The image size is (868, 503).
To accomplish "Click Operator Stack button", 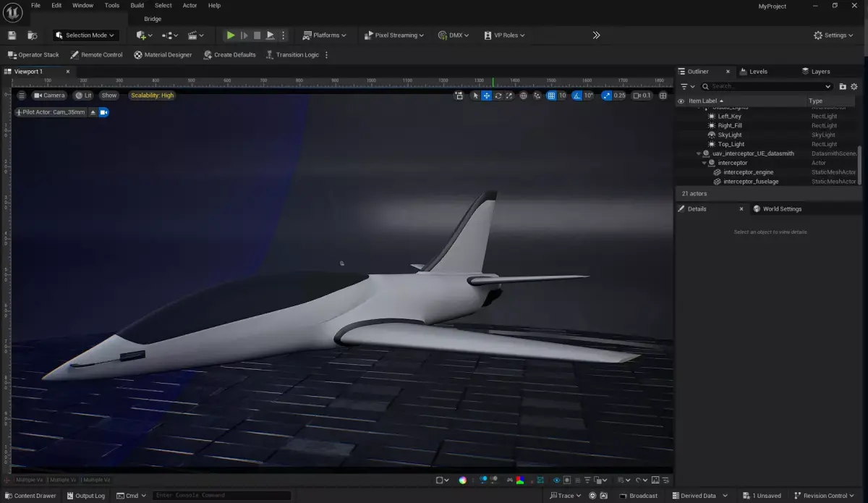I will (33, 55).
